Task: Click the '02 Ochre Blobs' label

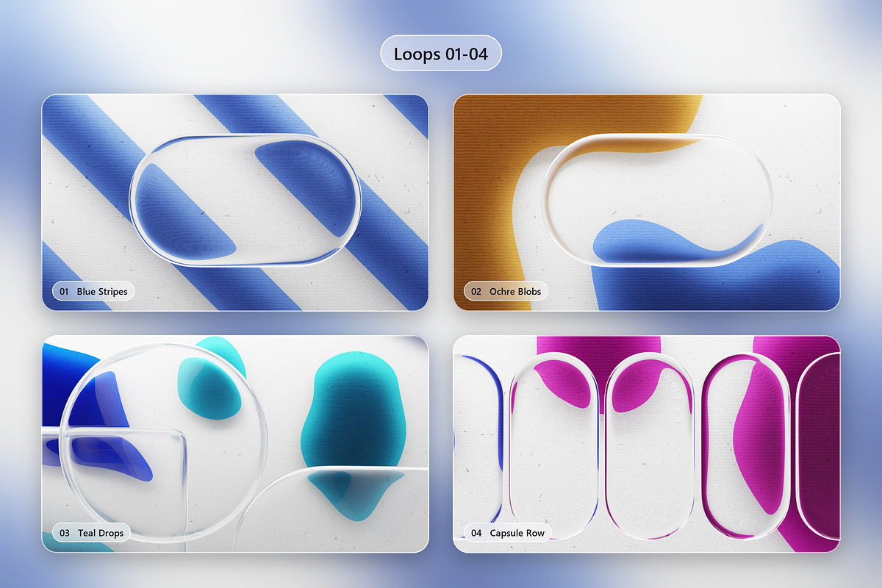Action: (x=506, y=292)
